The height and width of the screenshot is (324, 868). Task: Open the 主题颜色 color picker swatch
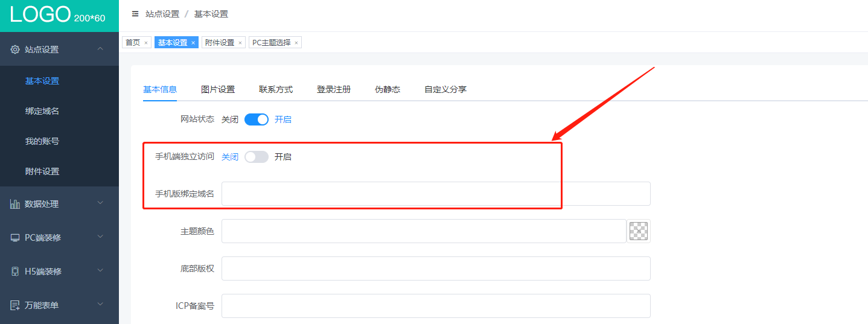639,231
